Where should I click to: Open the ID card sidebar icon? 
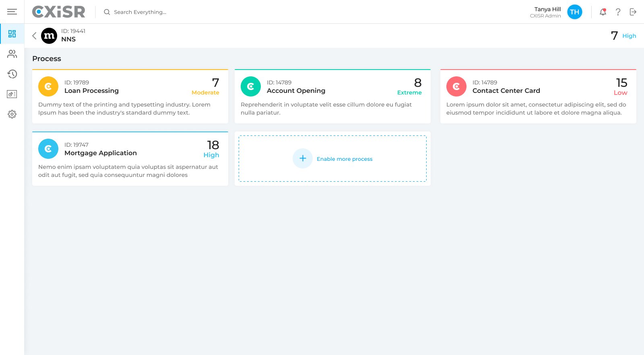pos(12,94)
